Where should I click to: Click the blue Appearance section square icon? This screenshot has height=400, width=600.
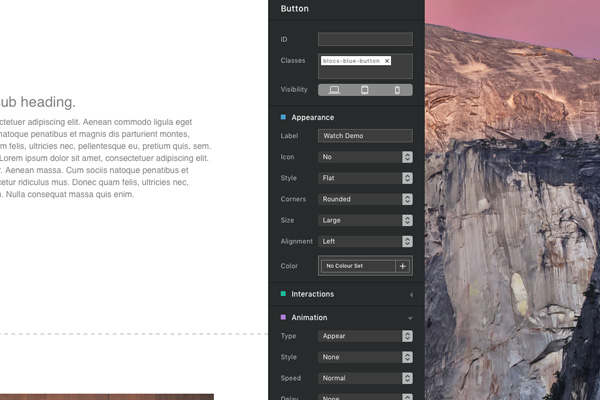pyautogui.click(x=283, y=117)
